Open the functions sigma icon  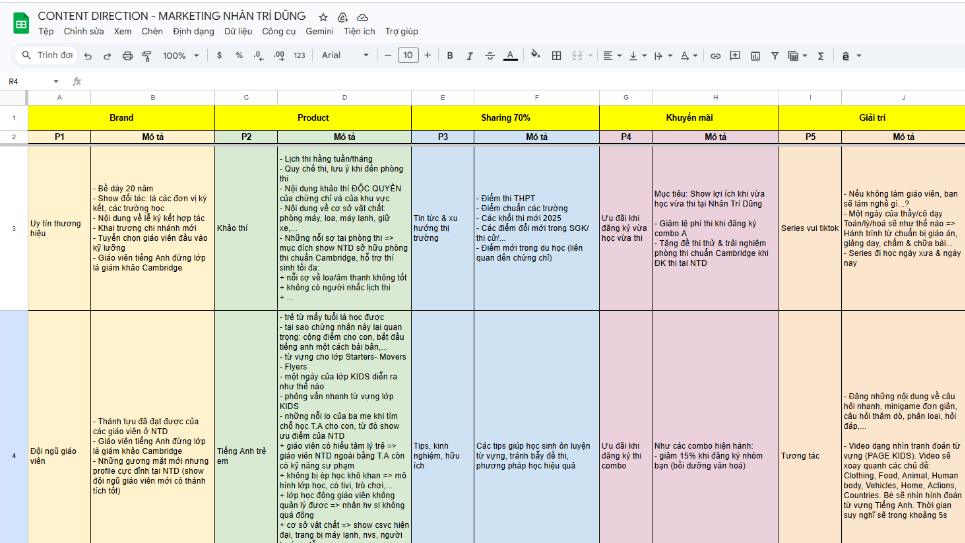(820, 55)
